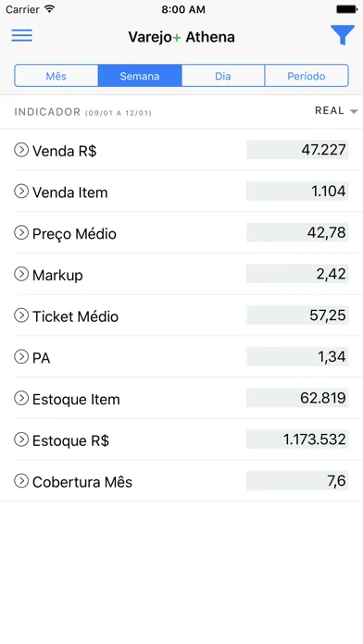The width and height of the screenshot is (363, 644).
Task: Open the hamburger menu icon
Action: 22,35
